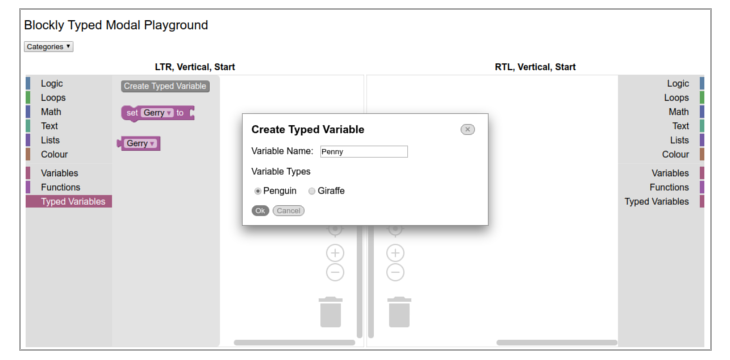Click the RTL workspace vertical scrollbar
This screenshot has height=360, width=730.
click(371, 282)
